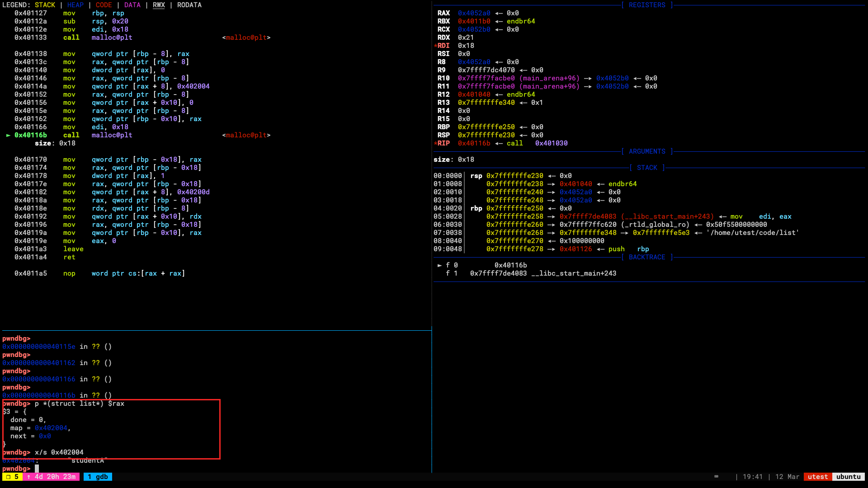The width and height of the screenshot is (868, 488).
Task: Click the STACK section header in right pane
Action: pos(647,168)
